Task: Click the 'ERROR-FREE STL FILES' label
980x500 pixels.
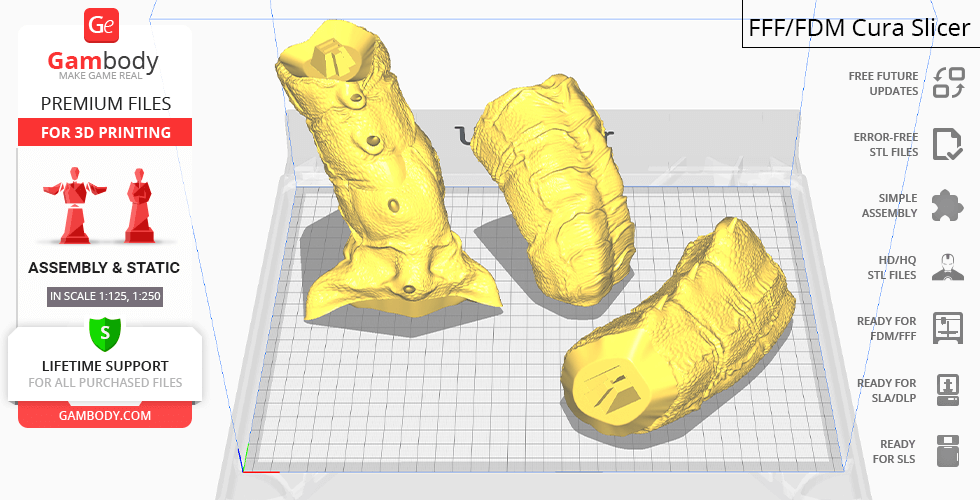Action: coord(886,144)
